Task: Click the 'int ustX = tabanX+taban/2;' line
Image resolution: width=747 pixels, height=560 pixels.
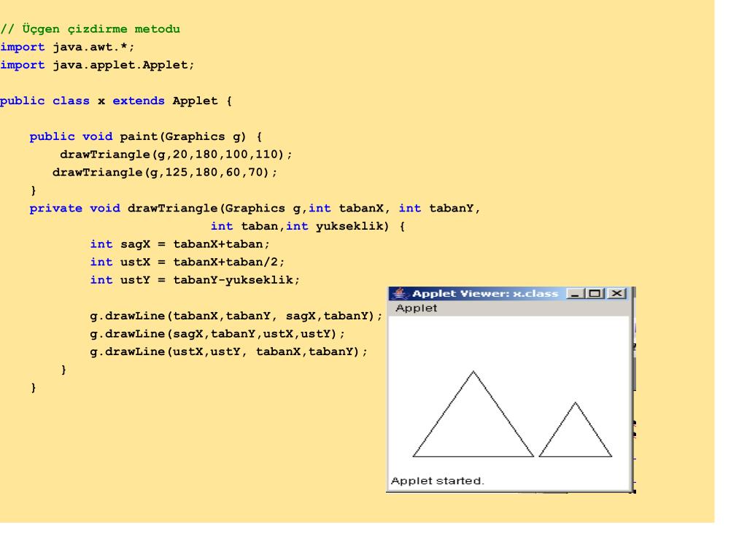Action: [x=187, y=262]
